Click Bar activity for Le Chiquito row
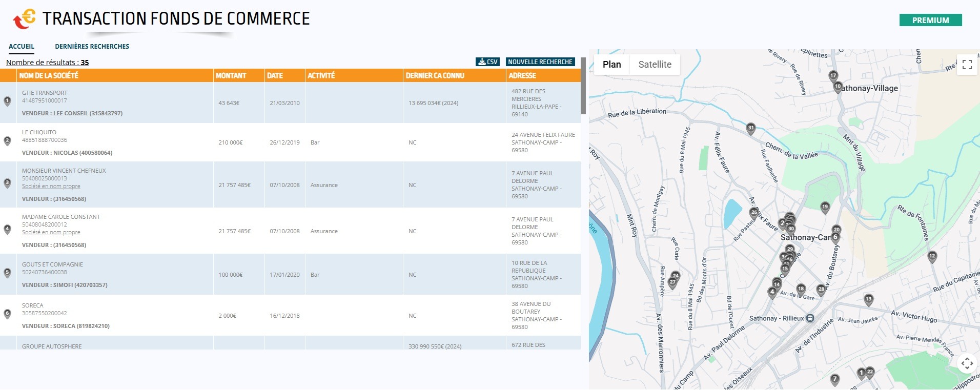The image size is (980, 390). pos(315,142)
